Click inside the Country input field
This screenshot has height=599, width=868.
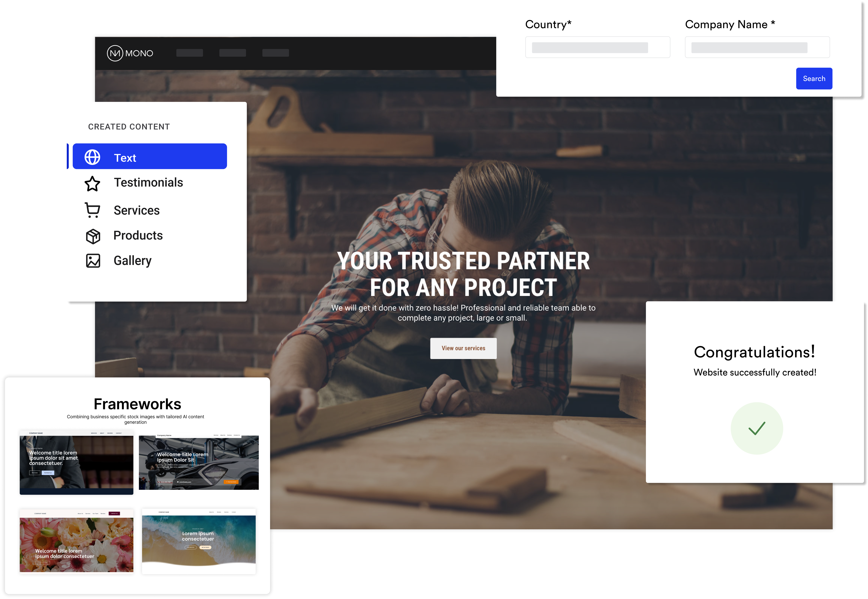pos(598,47)
